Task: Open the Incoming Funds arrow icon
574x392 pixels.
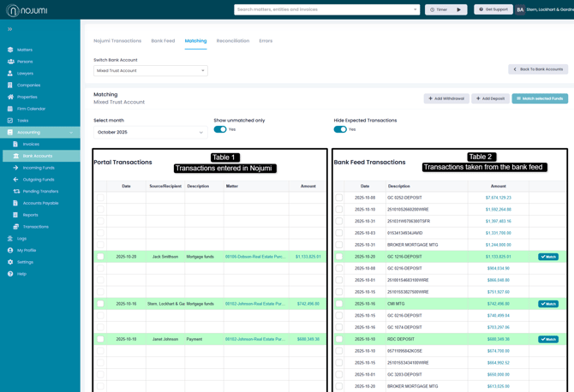Action: [x=15, y=168]
